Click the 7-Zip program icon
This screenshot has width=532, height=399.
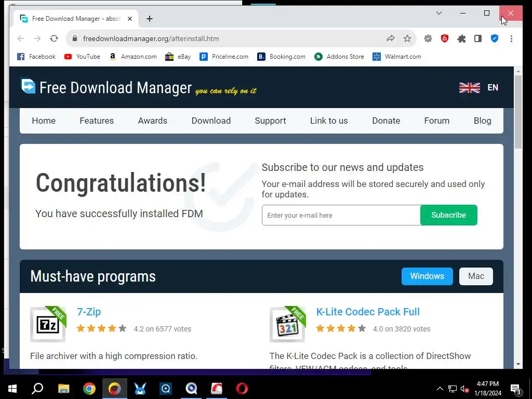coord(48,324)
